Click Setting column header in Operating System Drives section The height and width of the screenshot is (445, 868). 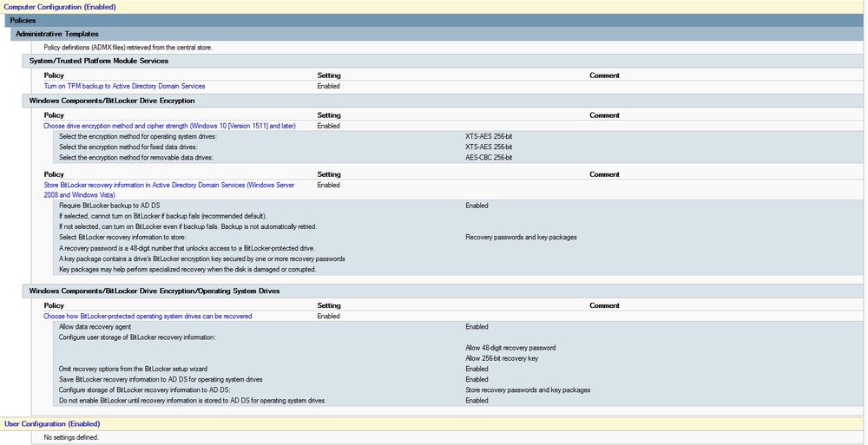pyautogui.click(x=329, y=305)
